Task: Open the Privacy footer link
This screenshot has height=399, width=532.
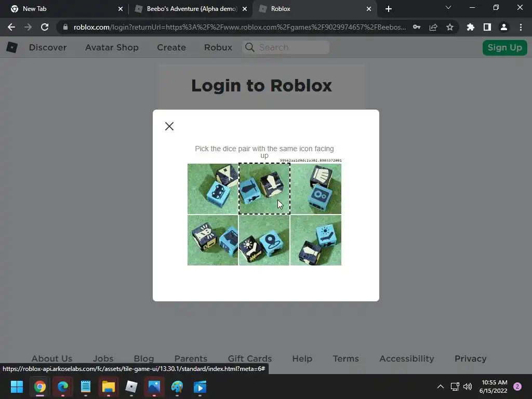Action: tap(471, 358)
